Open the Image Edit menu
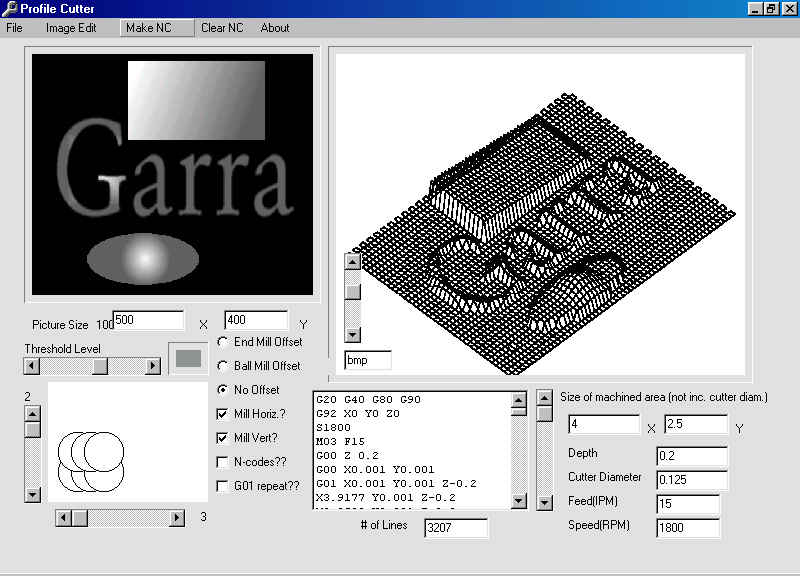Screen dimensions: 800x576 [71, 28]
